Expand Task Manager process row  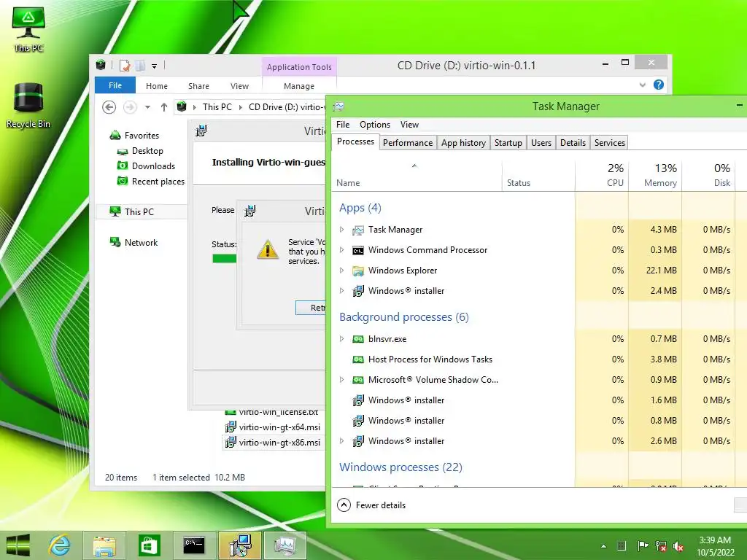[x=341, y=230]
